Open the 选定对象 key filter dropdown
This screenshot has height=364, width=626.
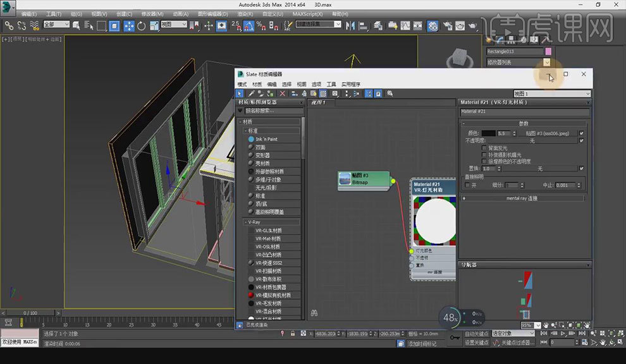coord(513,333)
